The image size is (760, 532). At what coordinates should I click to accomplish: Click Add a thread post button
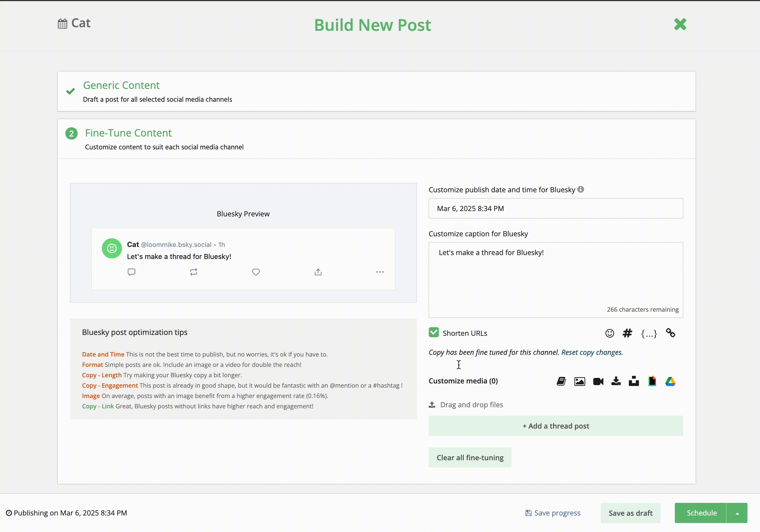(555, 426)
